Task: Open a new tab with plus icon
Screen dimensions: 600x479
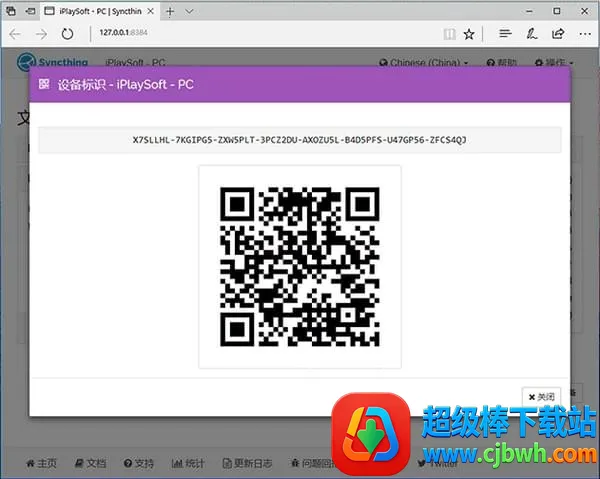Action: [x=170, y=11]
